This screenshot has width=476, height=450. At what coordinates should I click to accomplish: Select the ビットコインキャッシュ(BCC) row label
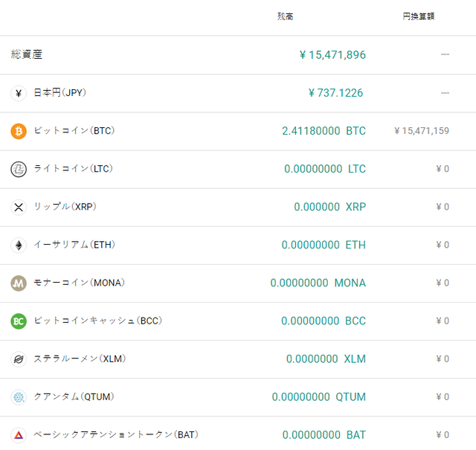97,321
